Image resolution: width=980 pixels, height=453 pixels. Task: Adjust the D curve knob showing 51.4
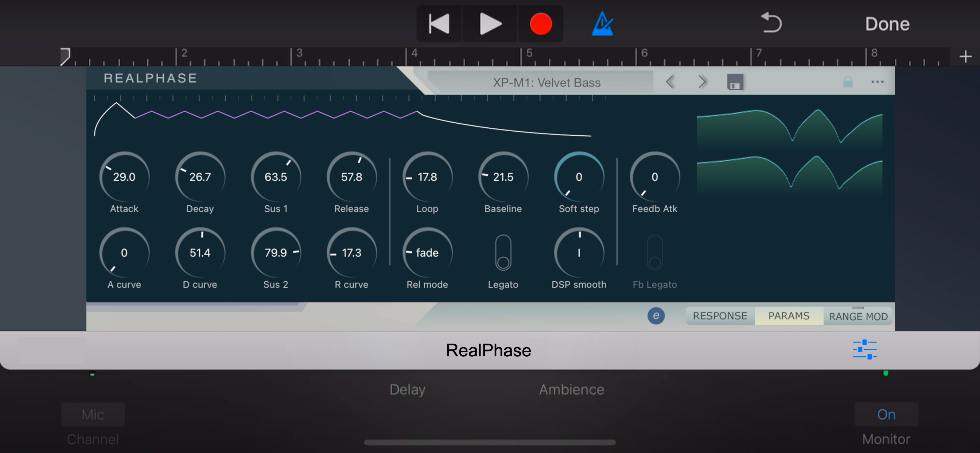click(x=200, y=253)
